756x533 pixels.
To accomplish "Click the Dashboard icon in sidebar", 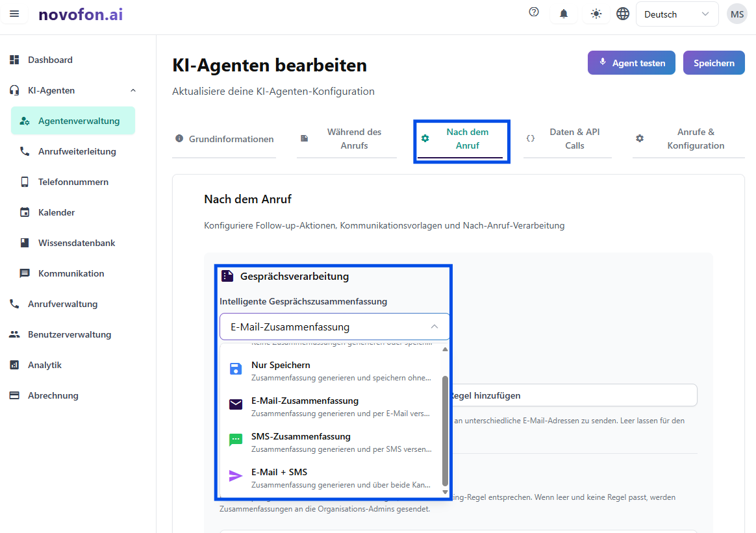I will [14, 60].
